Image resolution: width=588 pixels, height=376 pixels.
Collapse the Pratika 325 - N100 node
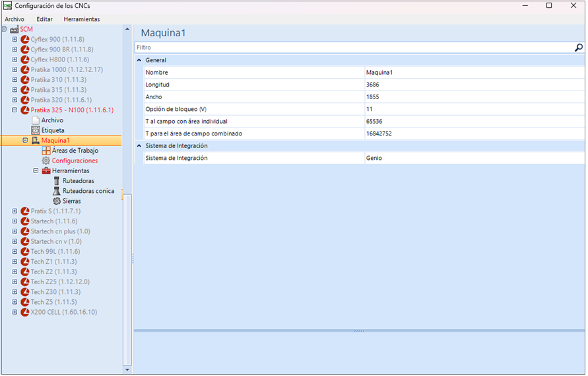(x=15, y=110)
